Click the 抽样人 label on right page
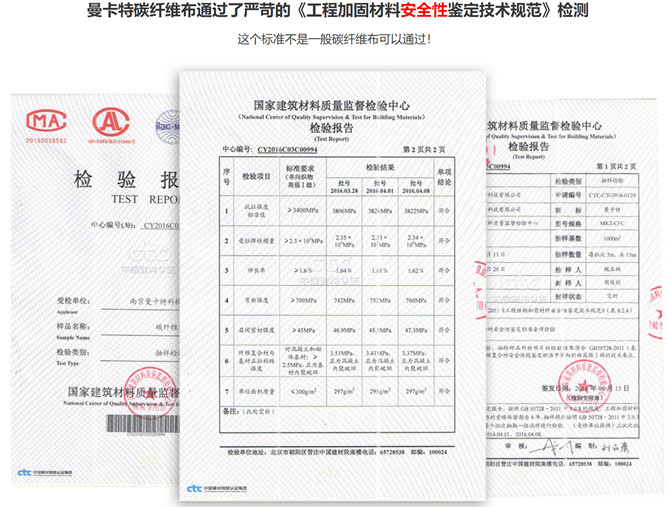668x507 pixels. [x=568, y=270]
